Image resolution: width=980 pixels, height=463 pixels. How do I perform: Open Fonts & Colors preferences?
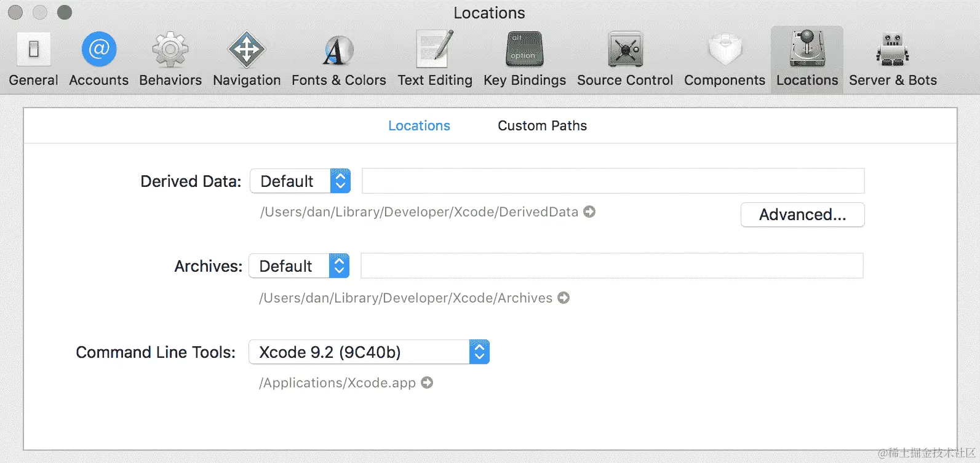(338, 59)
